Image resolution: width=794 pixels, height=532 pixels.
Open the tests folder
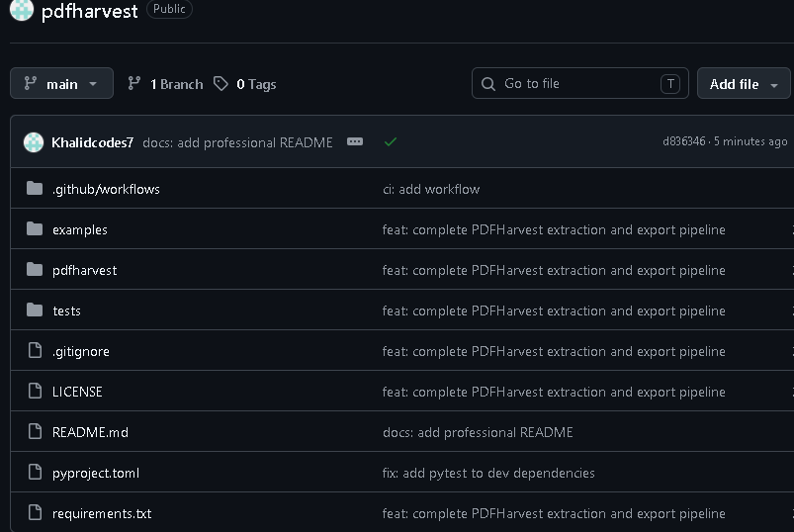click(67, 310)
